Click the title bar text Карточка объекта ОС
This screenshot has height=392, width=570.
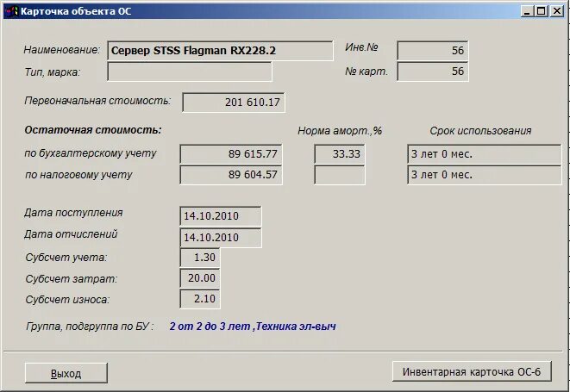pos(76,11)
